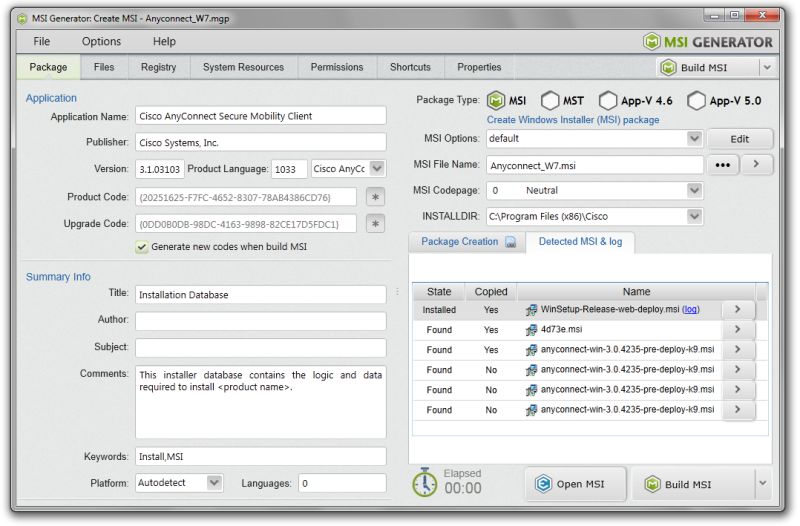Open the Options menu

(102, 41)
